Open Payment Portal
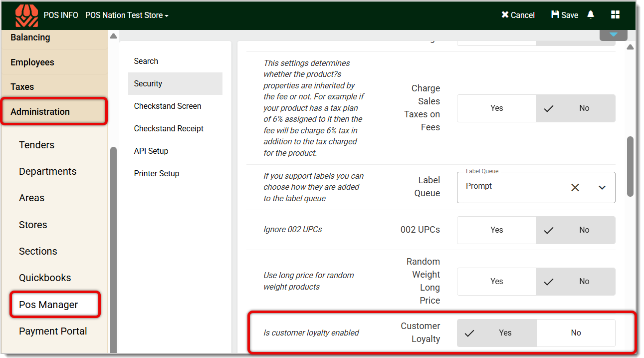 [x=53, y=331]
